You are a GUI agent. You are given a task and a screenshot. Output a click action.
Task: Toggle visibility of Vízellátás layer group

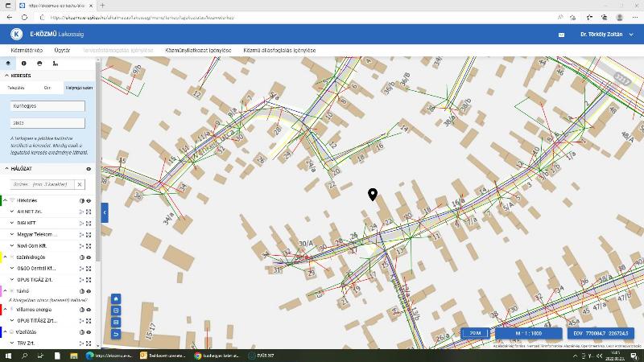coord(89,331)
